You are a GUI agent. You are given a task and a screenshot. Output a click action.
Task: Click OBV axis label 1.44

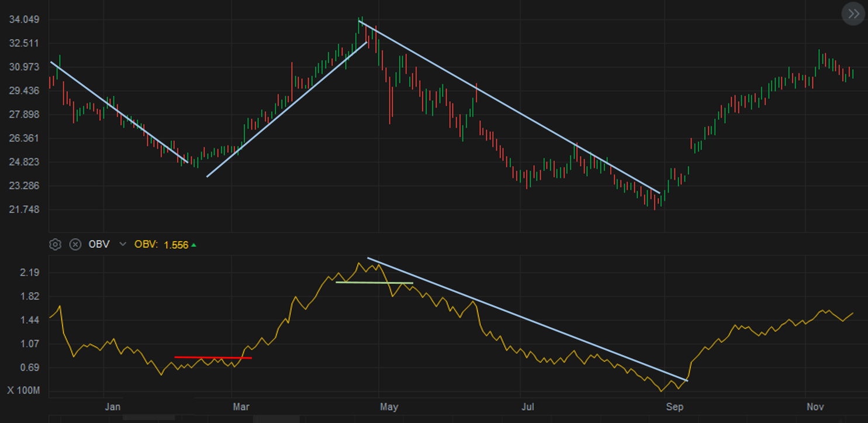29,320
